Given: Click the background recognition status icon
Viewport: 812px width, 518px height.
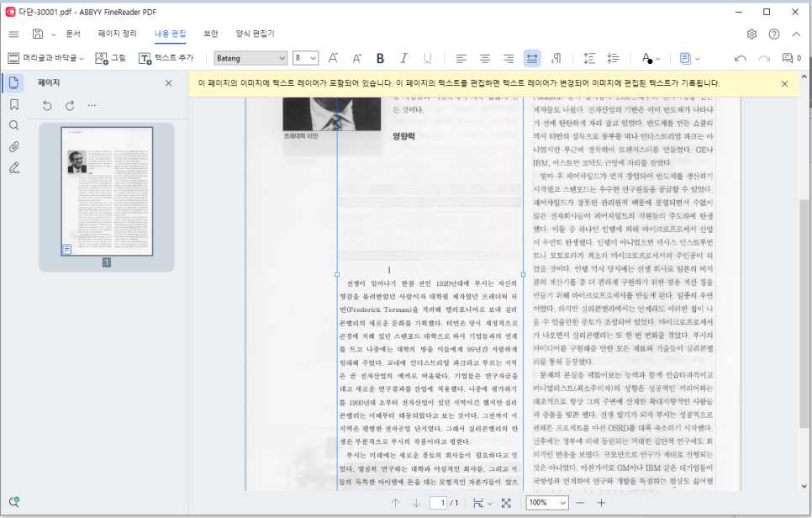Looking at the screenshot, I should 14,502.
